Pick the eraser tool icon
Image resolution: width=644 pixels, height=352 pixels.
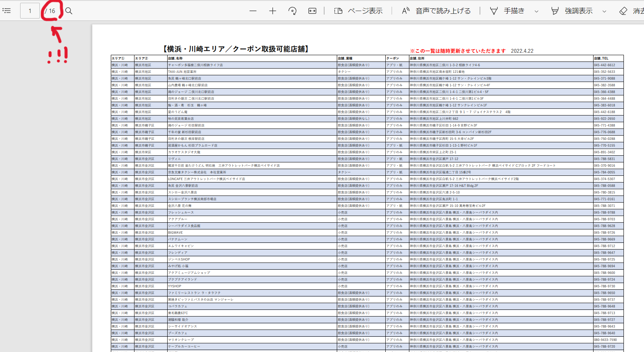tap(623, 11)
